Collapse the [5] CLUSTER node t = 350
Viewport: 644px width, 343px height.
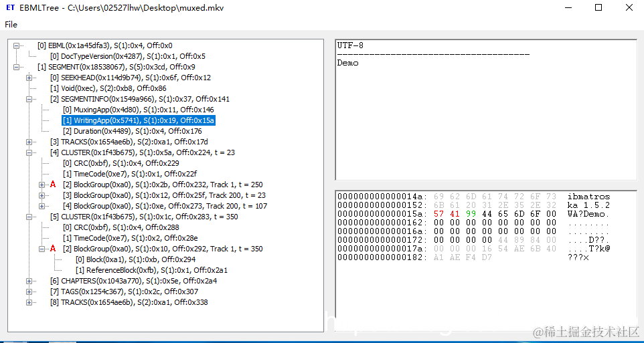[29, 217]
